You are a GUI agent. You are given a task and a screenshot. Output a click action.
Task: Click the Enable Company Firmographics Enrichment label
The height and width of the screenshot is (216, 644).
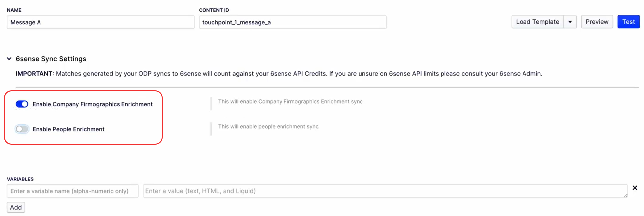92,104
